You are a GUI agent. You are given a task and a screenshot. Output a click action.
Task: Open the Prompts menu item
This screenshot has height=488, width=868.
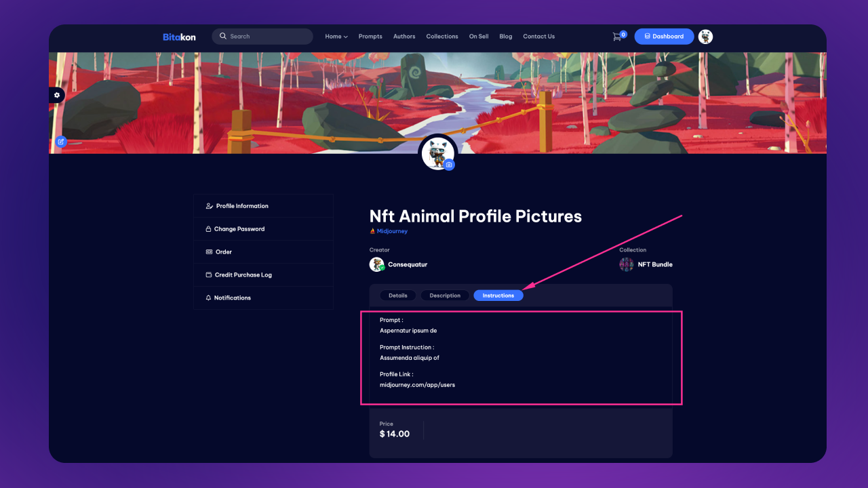370,37
